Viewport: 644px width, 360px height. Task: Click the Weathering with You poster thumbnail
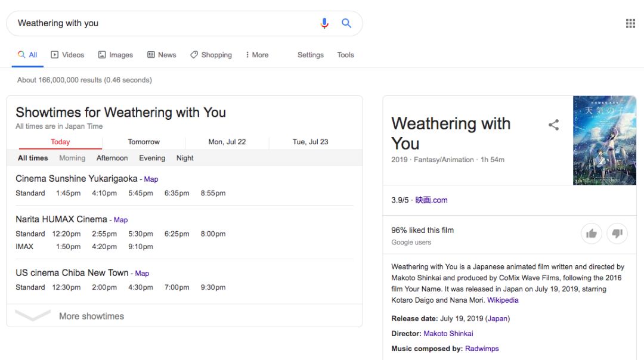pyautogui.click(x=605, y=141)
